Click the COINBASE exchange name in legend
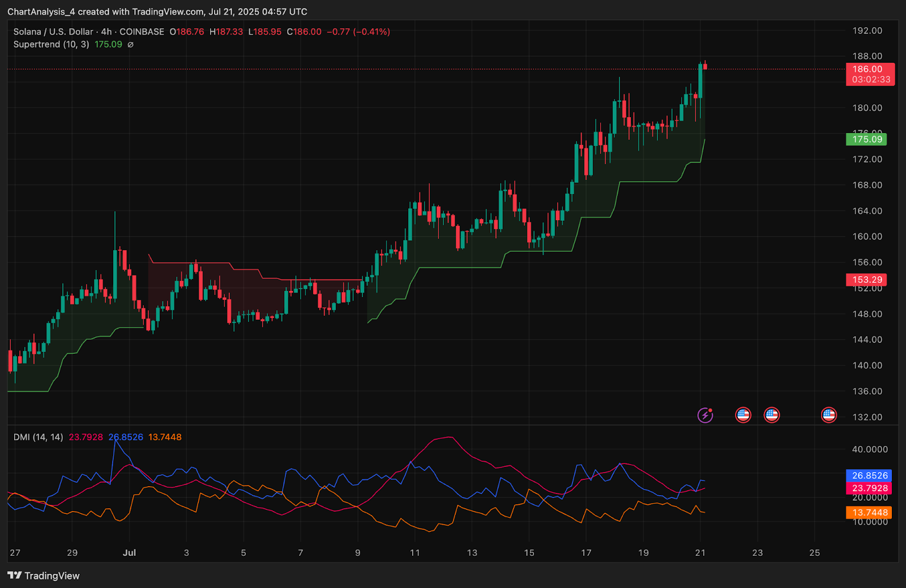This screenshot has height=588, width=906. pos(142,32)
